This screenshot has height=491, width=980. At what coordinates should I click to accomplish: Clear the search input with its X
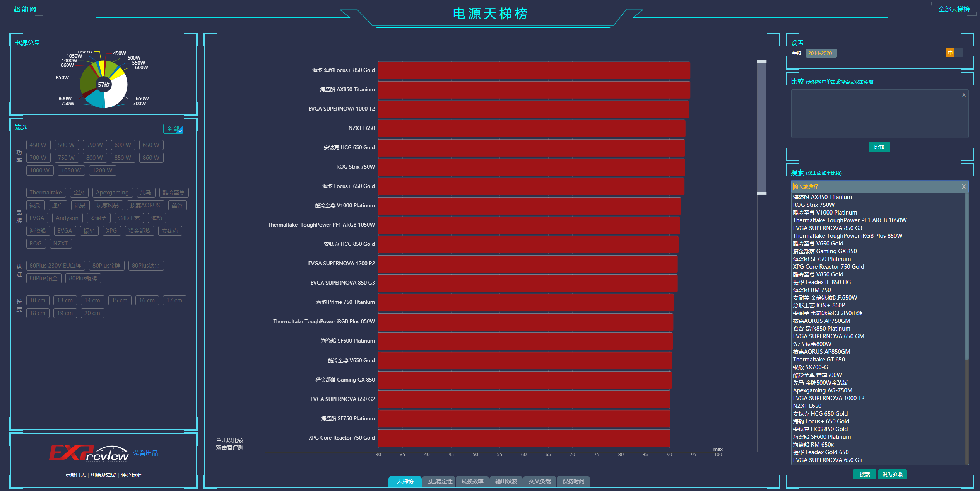pyautogui.click(x=964, y=187)
